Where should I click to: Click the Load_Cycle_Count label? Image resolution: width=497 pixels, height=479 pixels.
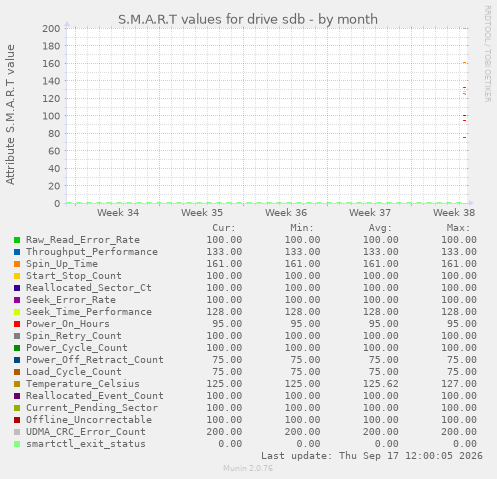point(74,372)
